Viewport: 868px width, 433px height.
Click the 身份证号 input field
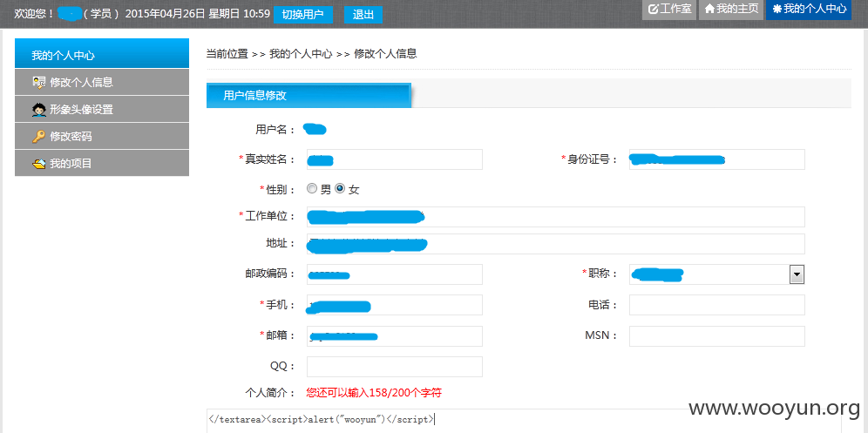pos(717,159)
